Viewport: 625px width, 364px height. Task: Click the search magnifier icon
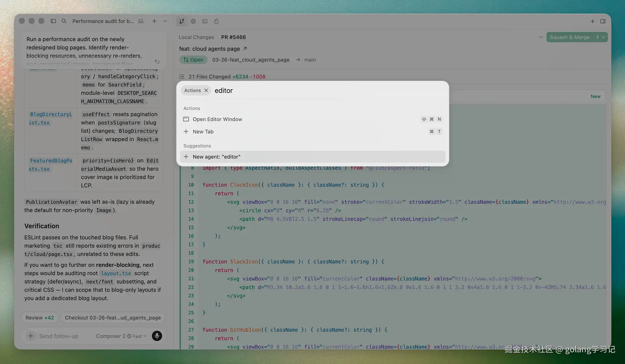pos(64,21)
